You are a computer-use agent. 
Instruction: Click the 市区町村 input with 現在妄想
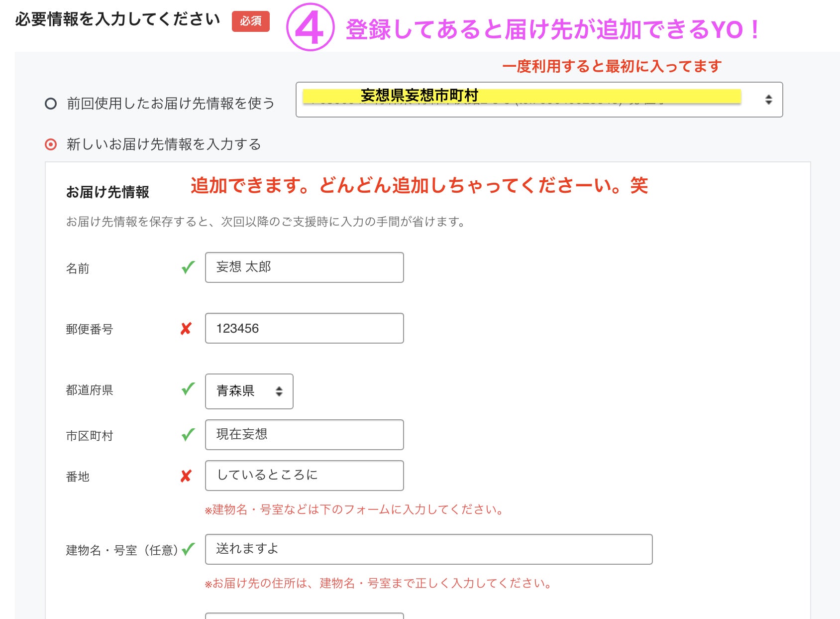(304, 435)
